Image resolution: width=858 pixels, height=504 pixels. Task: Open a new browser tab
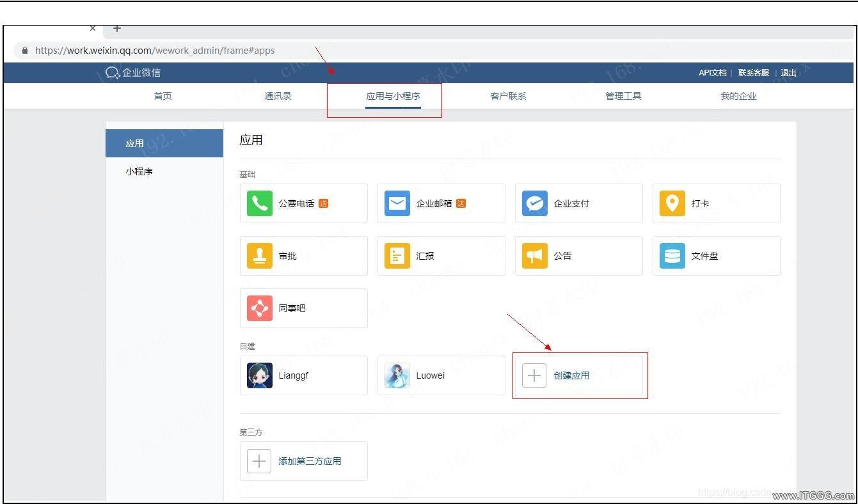coord(117,28)
